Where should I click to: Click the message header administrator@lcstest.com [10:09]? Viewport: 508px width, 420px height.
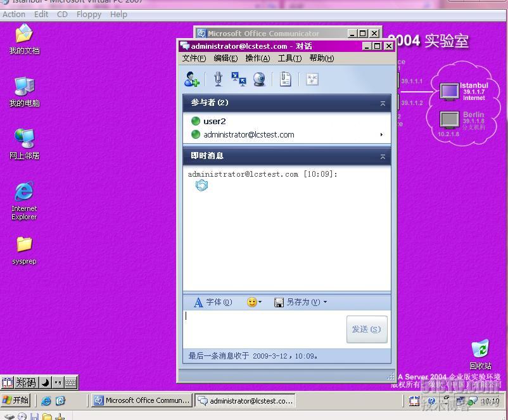tap(262, 174)
